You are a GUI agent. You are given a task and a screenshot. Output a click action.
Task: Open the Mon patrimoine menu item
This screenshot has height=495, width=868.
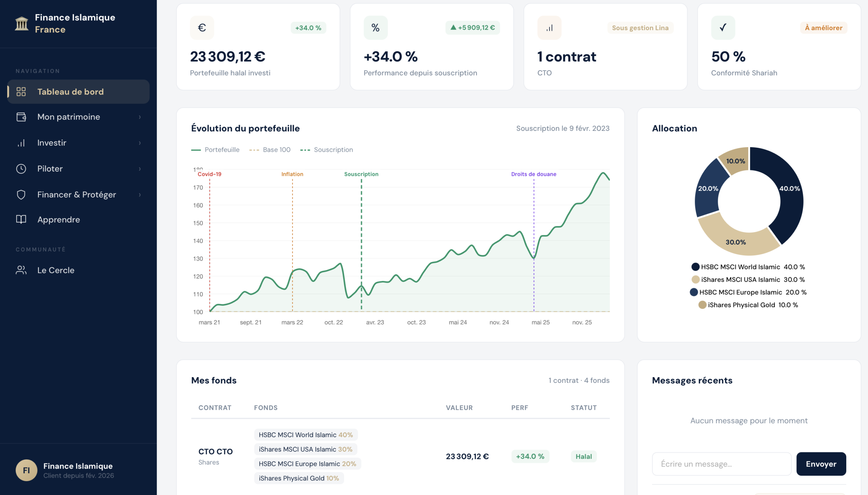point(78,117)
